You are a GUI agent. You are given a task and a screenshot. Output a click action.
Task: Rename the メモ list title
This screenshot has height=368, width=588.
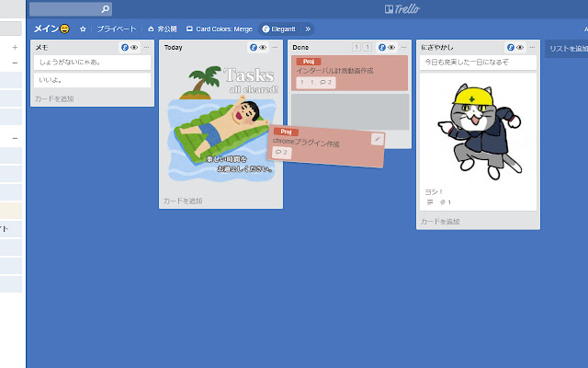point(41,47)
